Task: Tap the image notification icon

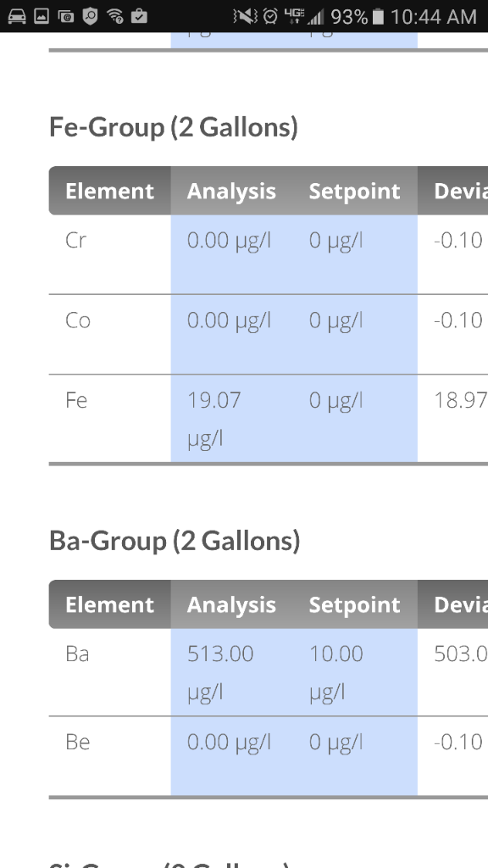Action: [x=42, y=16]
